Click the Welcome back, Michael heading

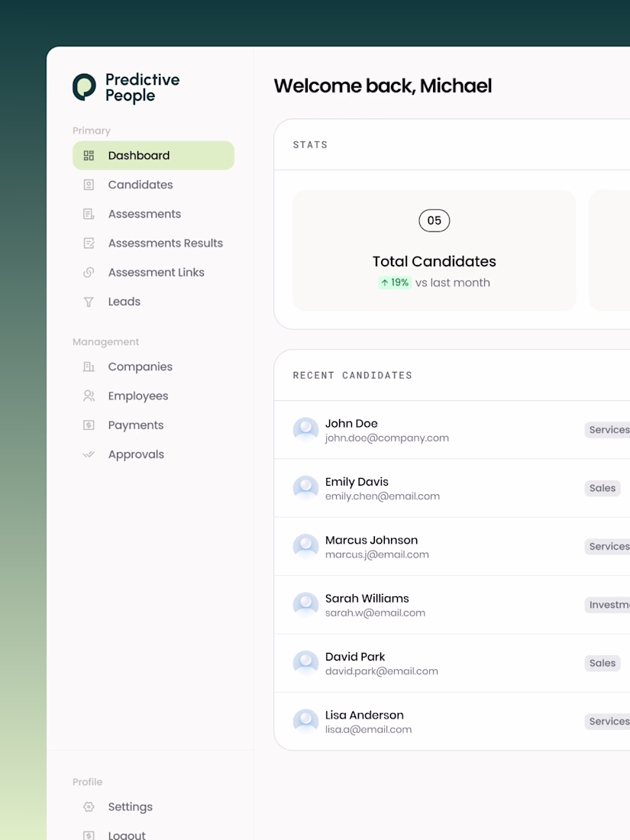(x=383, y=86)
